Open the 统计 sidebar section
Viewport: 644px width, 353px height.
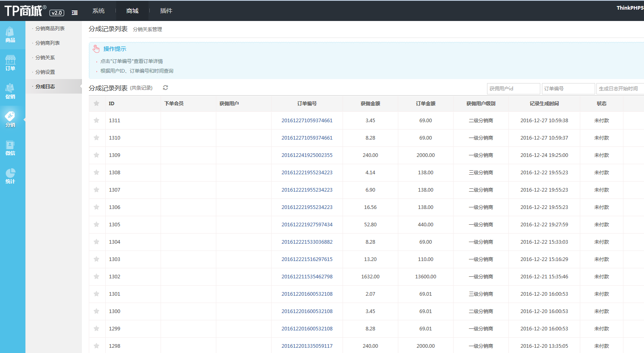coord(10,176)
